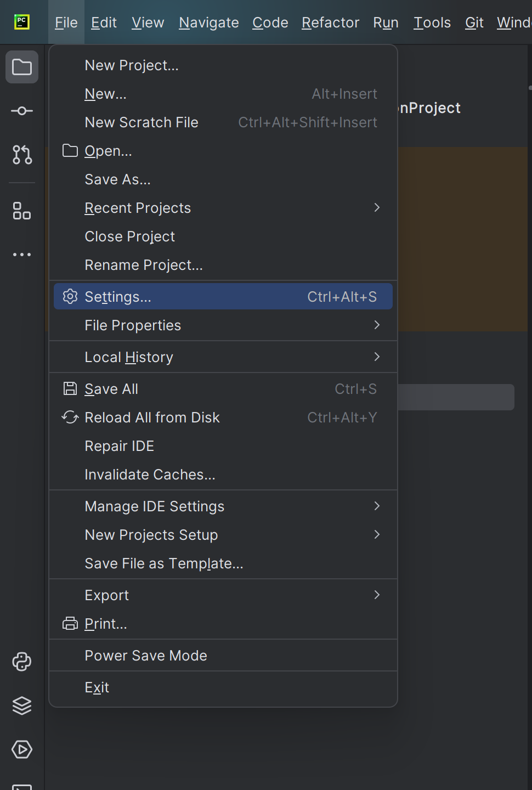532x790 pixels.
Task: Expand the Recent Projects submenu
Action: click(223, 208)
